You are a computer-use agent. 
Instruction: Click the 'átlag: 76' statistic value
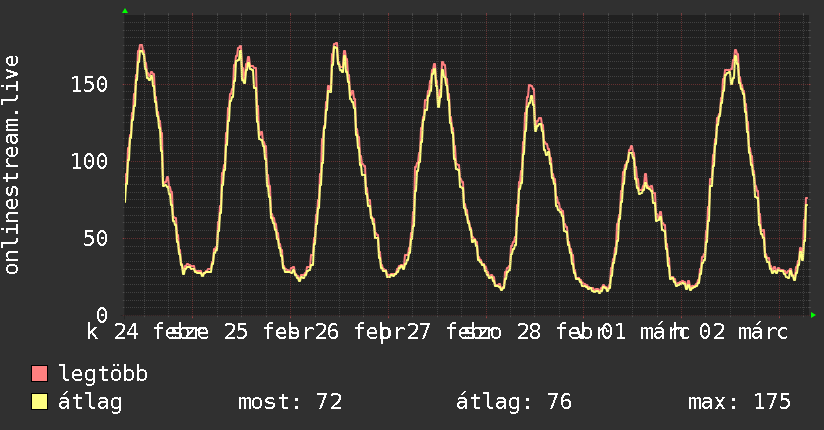coord(513,402)
